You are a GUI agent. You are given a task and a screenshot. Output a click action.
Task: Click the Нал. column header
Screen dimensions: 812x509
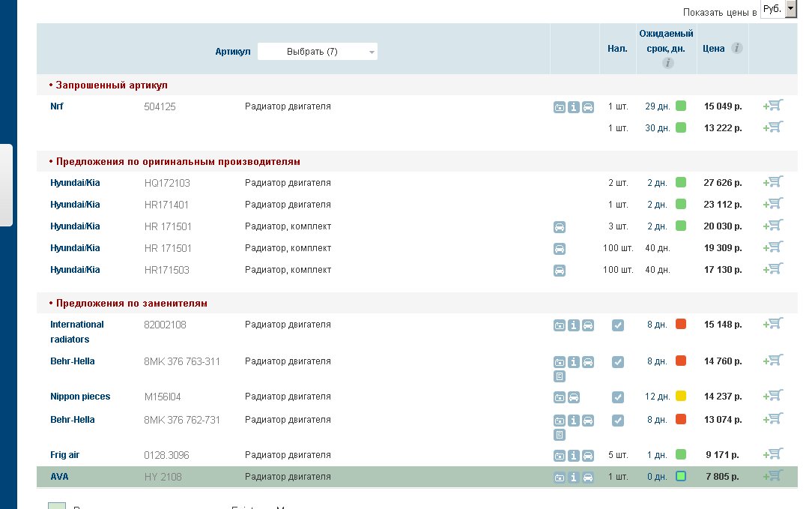point(617,49)
